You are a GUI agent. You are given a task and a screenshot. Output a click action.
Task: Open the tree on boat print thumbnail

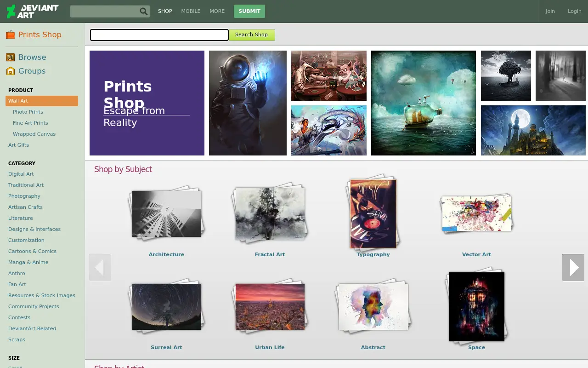tap(506, 75)
